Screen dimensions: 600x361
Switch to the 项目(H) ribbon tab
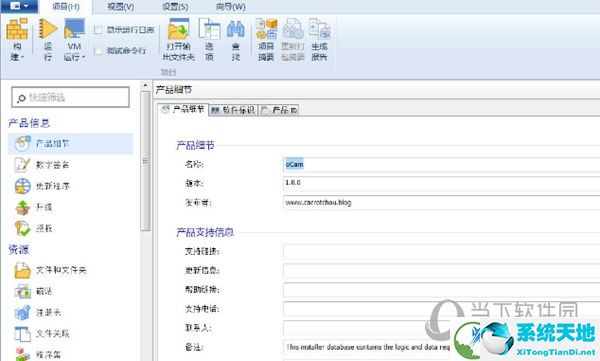click(x=66, y=7)
